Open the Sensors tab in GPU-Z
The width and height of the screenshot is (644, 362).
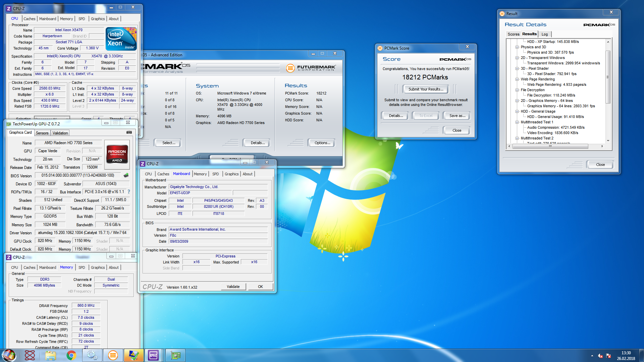pos(42,133)
